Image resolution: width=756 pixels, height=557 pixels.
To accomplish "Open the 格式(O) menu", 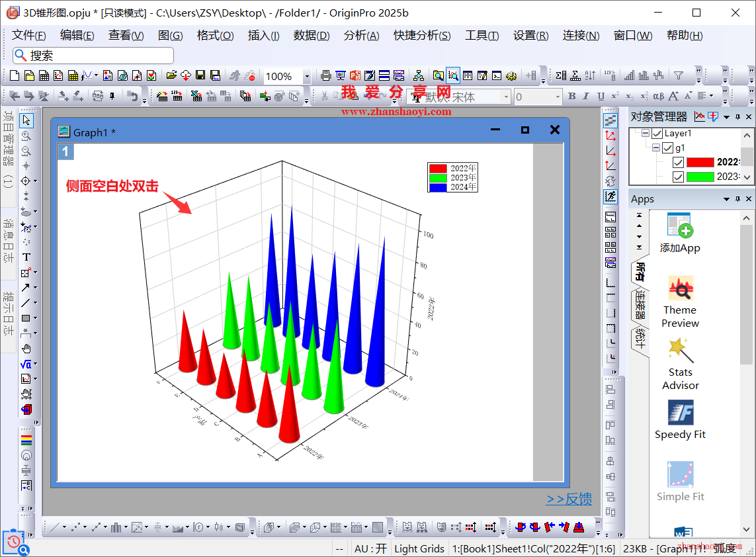I will (x=215, y=36).
